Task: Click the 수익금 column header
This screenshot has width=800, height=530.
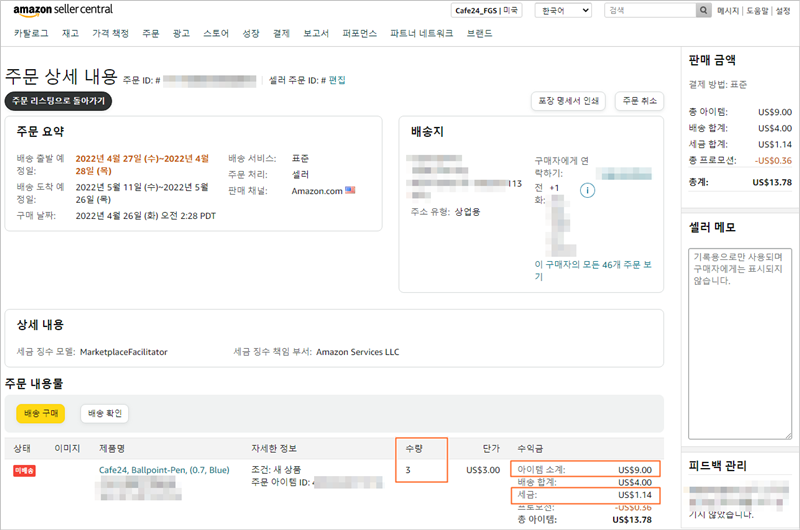Action: point(530,448)
